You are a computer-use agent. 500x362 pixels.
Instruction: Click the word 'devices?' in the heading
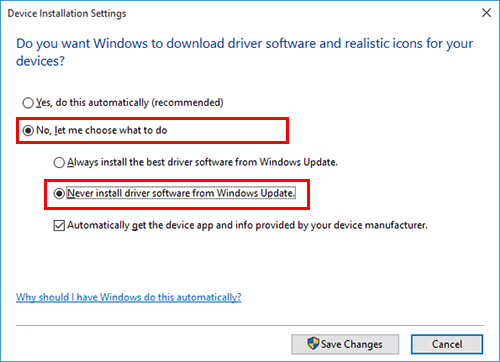tap(40, 61)
